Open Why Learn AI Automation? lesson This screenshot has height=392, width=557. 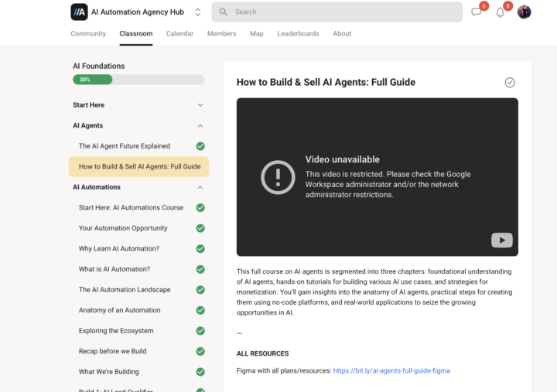click(119, 248)
